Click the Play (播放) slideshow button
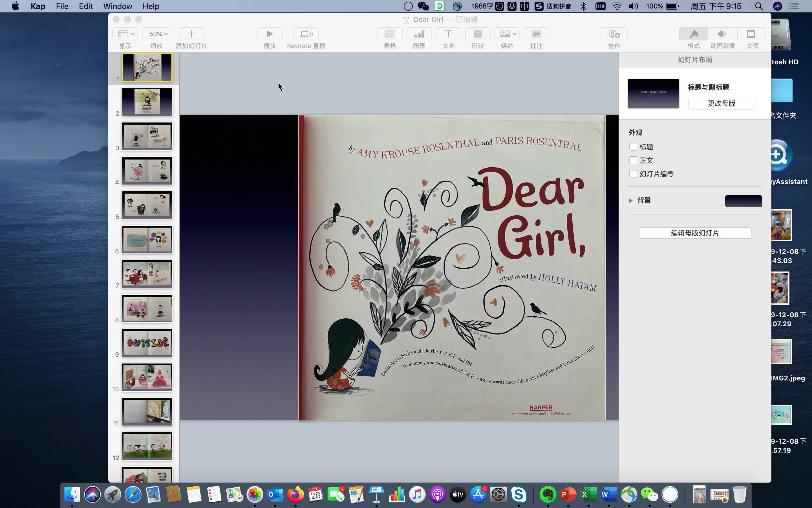Viewport: 812px width, 508px height. point(270,34)
